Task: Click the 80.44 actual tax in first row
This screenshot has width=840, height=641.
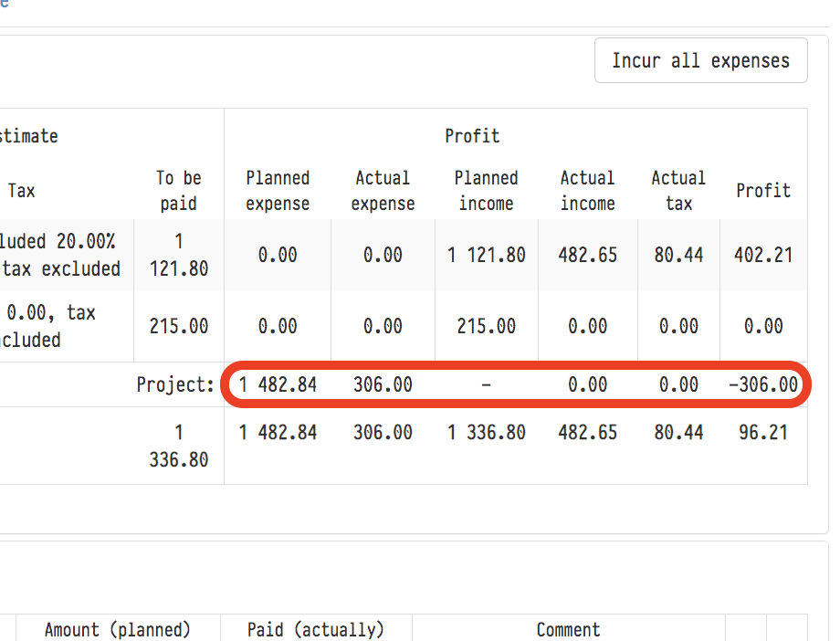Action: point(677,255)
